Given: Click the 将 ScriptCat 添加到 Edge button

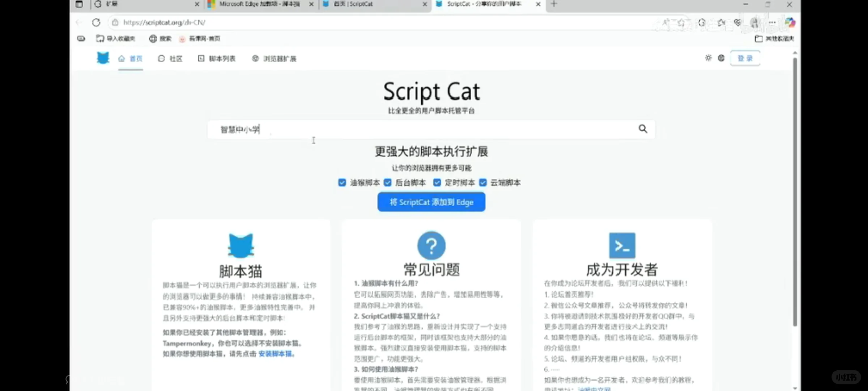Looking at the screenshot, I should coord(431,202).
